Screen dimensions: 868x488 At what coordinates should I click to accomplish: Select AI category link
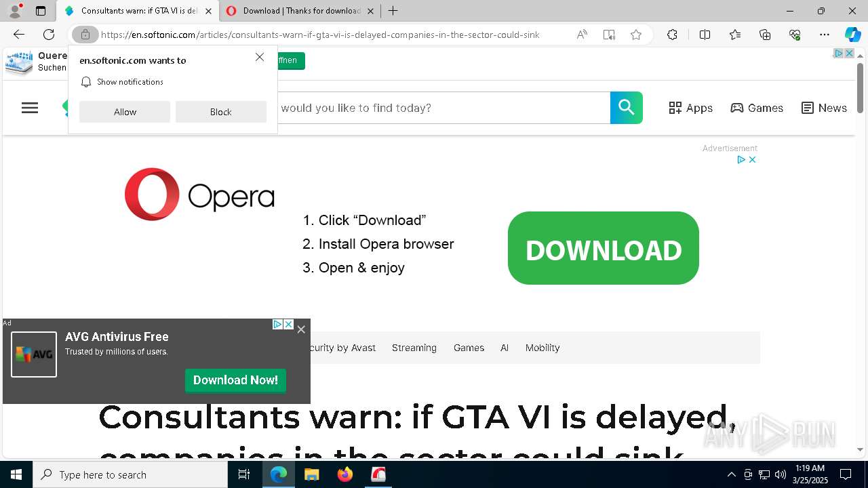point(505,348)
